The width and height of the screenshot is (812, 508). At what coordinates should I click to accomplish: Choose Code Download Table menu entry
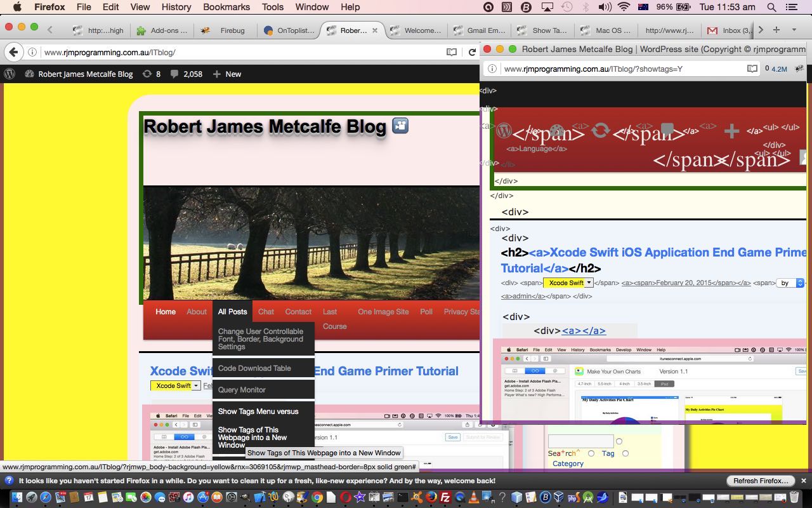tap(263, 368)
